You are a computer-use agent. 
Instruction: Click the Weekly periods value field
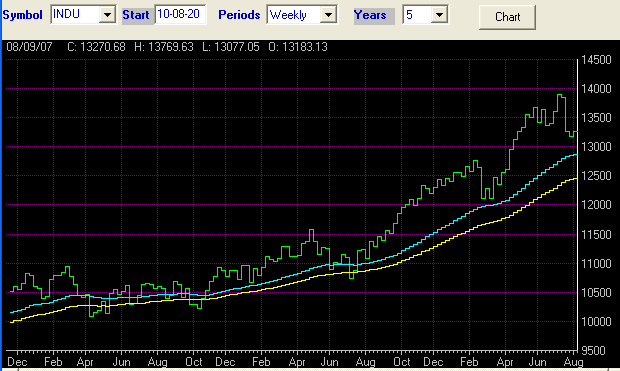pyautogui.click(x=294, y=15)
